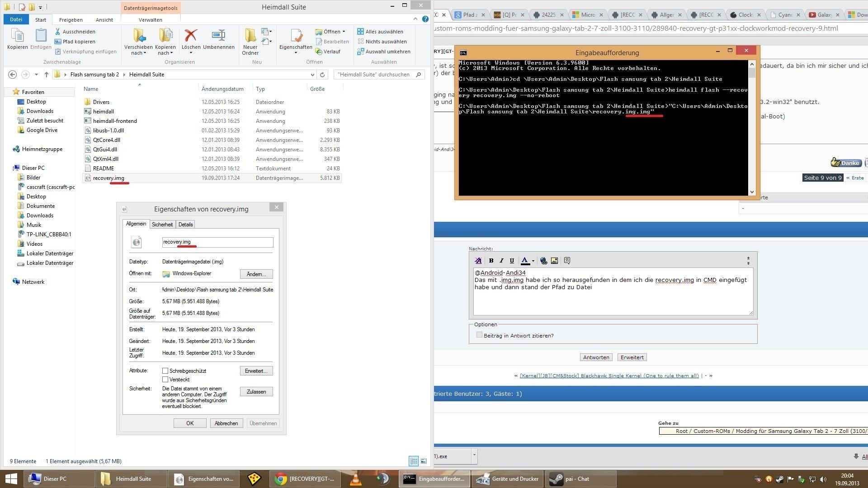This screenshot has height=488, width=868.
Task: Open Blackhawk Single Kernel thread link
Action: 609,375
